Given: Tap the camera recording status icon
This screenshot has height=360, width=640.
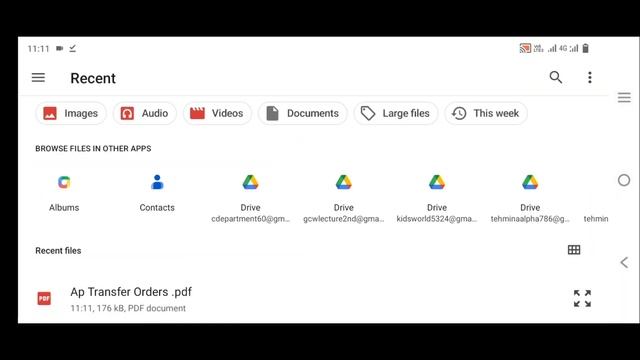Looking at the screenshot, I should 60,48.
